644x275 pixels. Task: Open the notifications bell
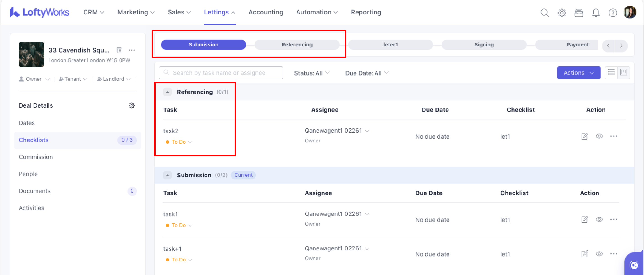click(x=596, y=12)
